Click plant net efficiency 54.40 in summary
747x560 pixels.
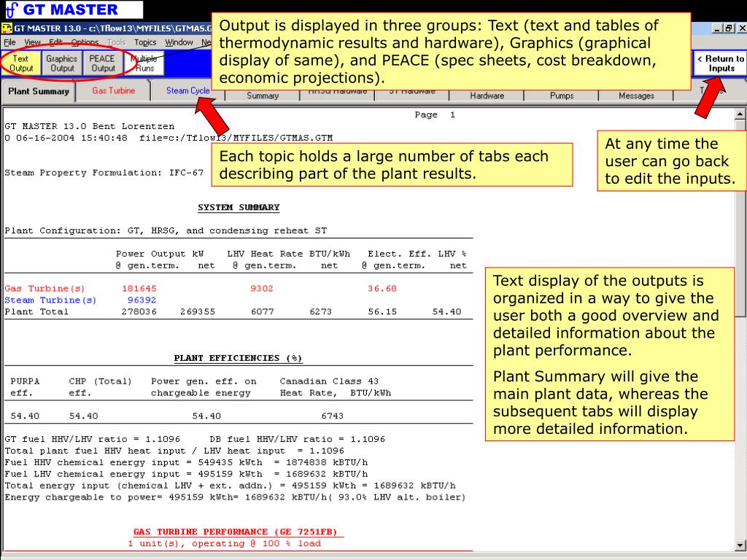click(x=447, y=312)
